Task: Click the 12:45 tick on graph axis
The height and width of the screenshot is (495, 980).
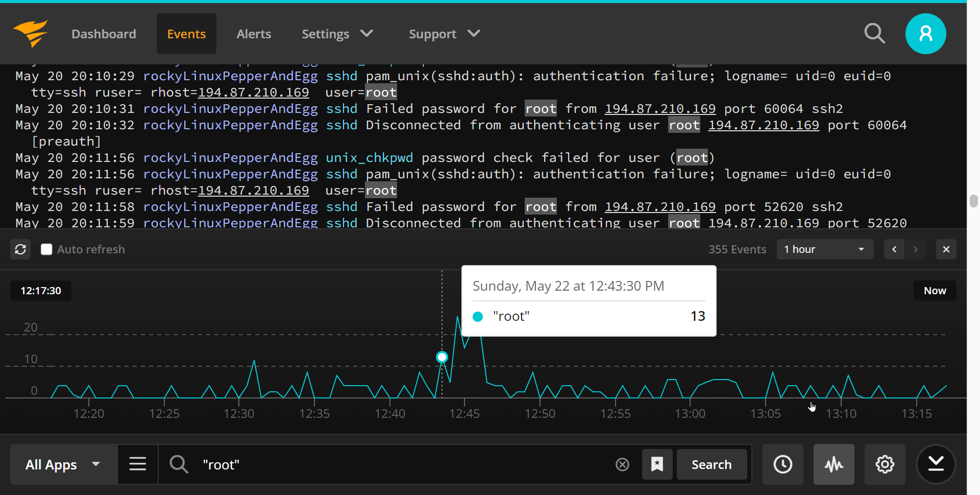Action: (x=464, y=413)
